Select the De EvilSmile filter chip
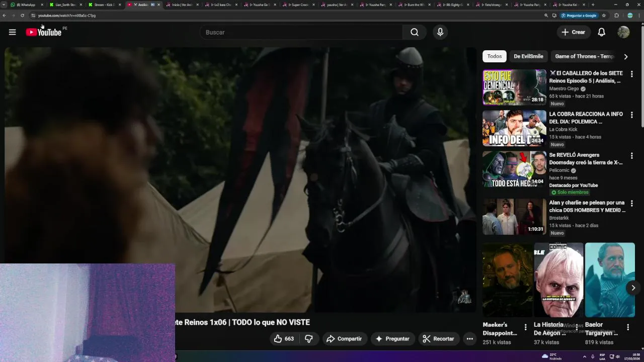The width and height of the screenshot is (644, 362). tap(528, 56)
